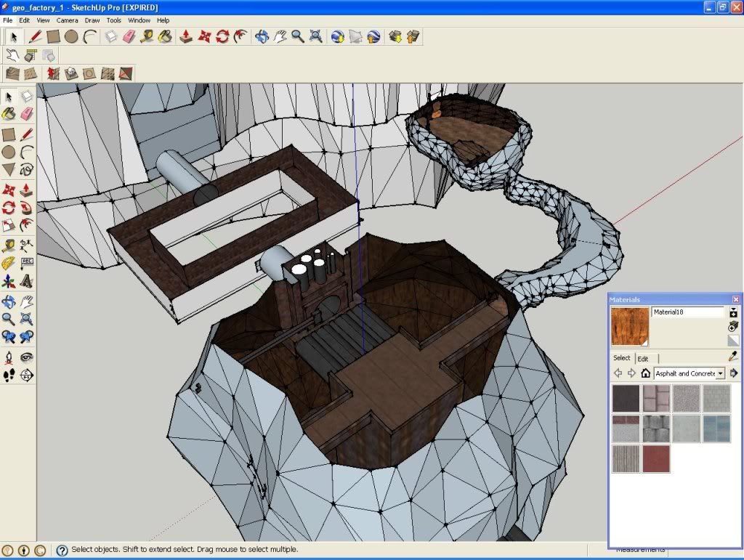
Task: Go forward in materials browser
Action: click(x=631, y=373)
